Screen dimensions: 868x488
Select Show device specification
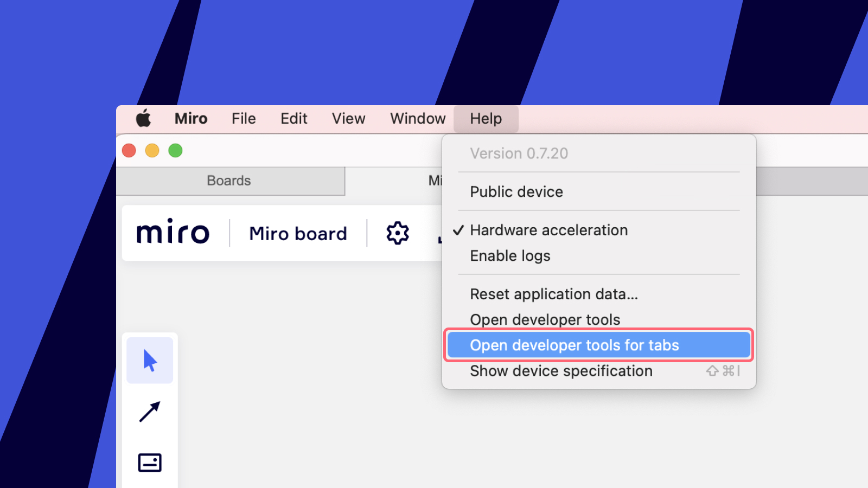click(561, 371)
